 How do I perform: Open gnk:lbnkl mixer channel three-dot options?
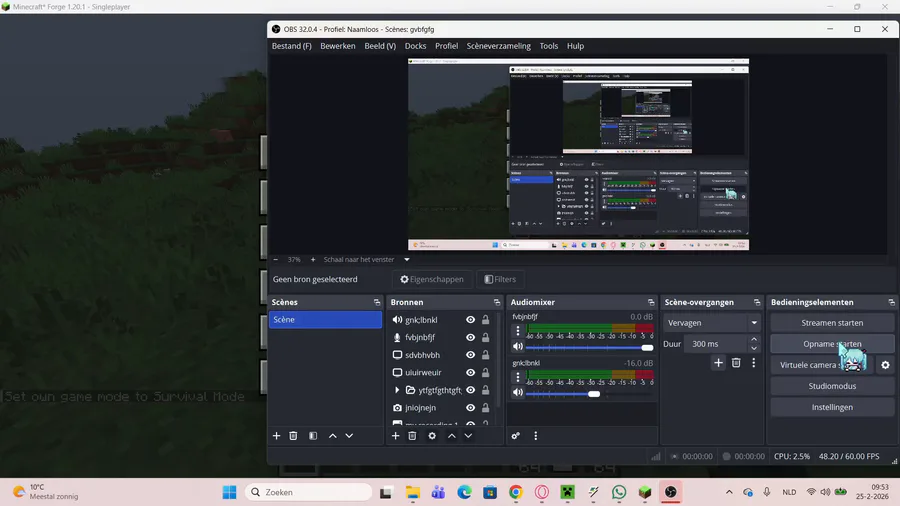point(518,377)
